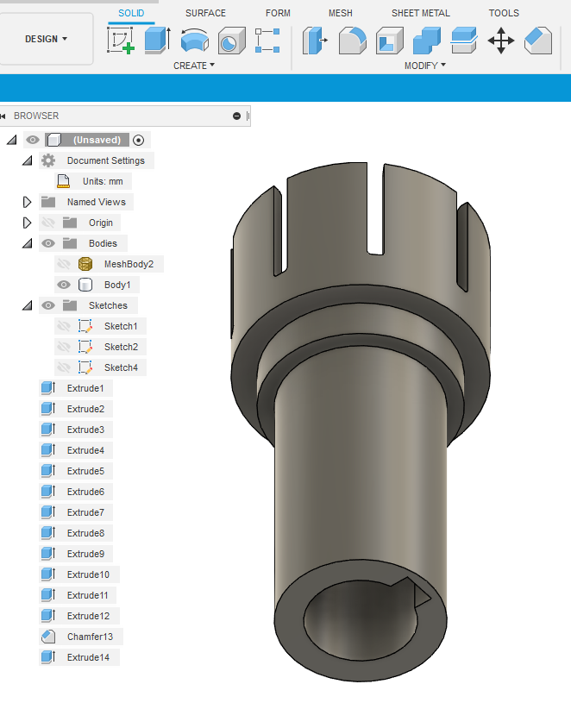Open the SHEET METAL tab
This screenshot has width=571, height=728.
coord(420,13)
